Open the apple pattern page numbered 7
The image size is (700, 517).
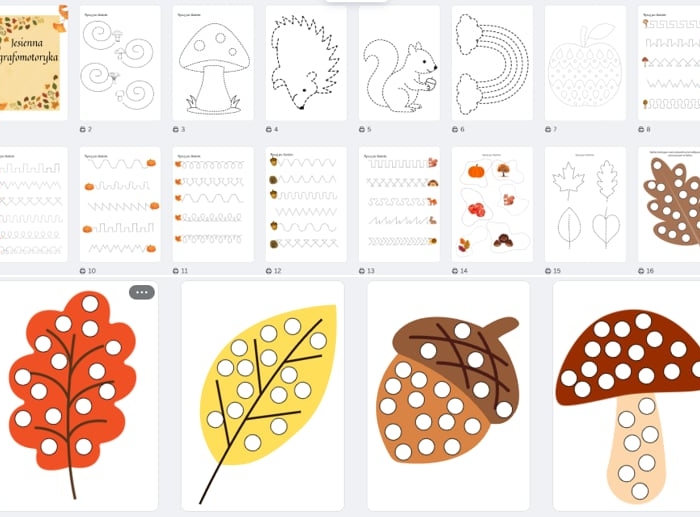585,63
